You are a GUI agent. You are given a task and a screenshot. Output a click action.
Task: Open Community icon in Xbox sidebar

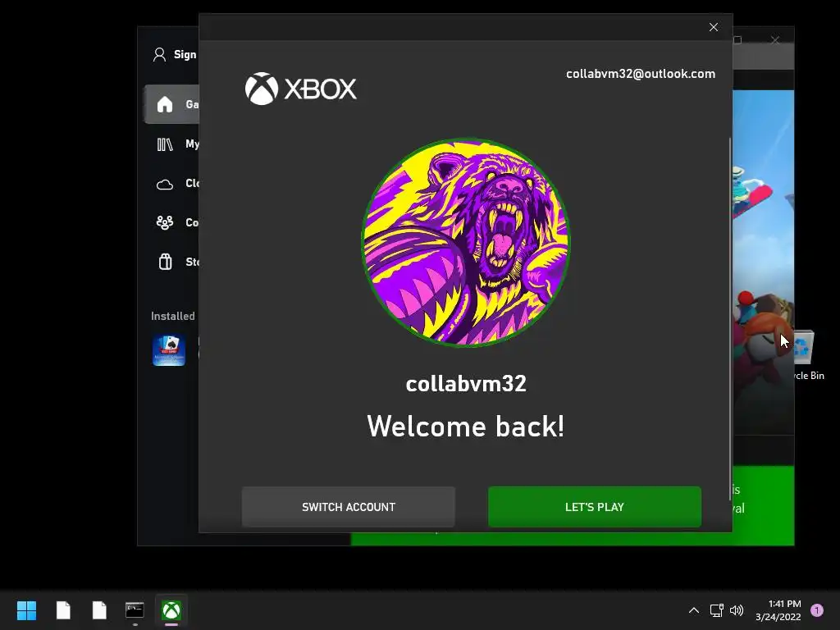pyautogui.click(x=165, y=222)
